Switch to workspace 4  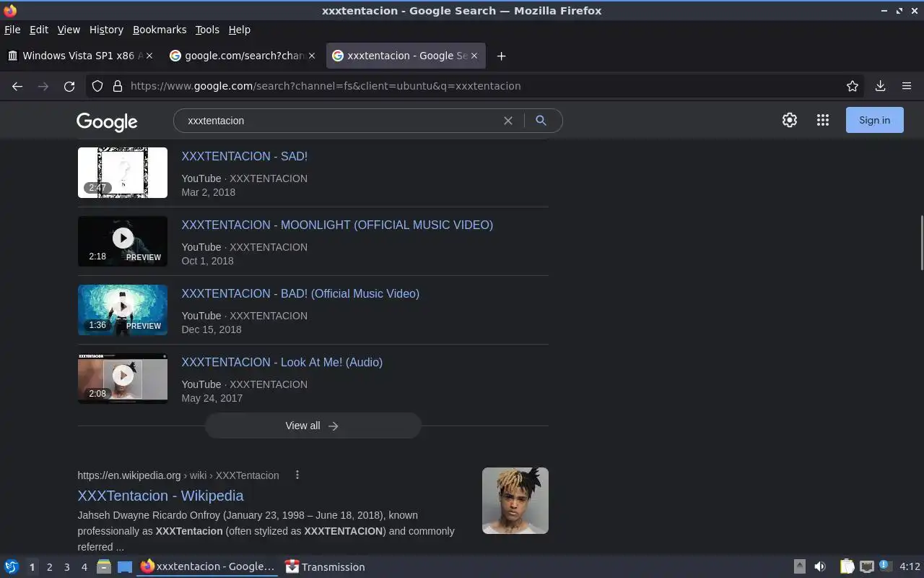pyautogui.click(x=84, y=567)
